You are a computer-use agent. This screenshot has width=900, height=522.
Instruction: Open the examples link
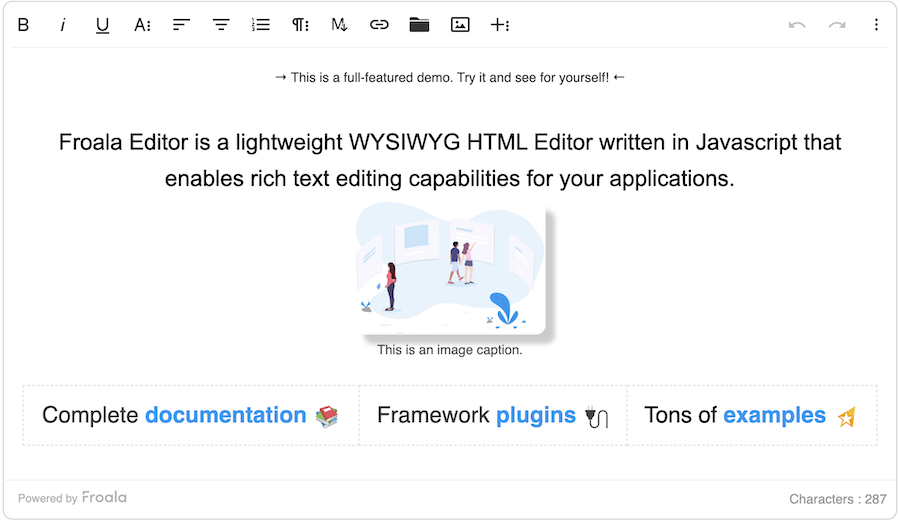tap(774, 415)
